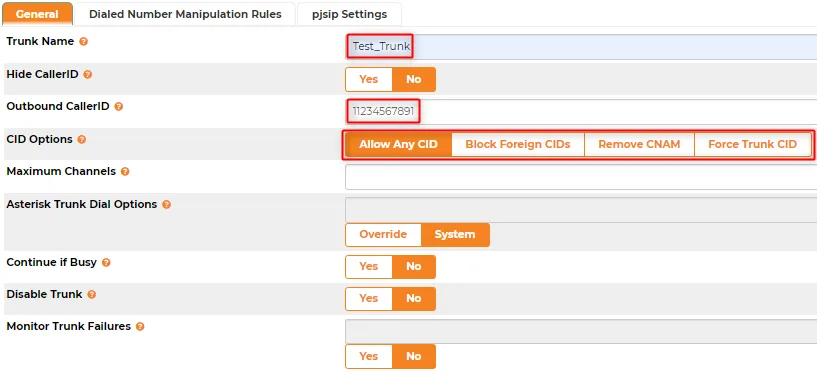The width and height of the screenshot is (817, 373).
Task: Open the help icon beside Maximum Channels
Action: pos(125,171)
